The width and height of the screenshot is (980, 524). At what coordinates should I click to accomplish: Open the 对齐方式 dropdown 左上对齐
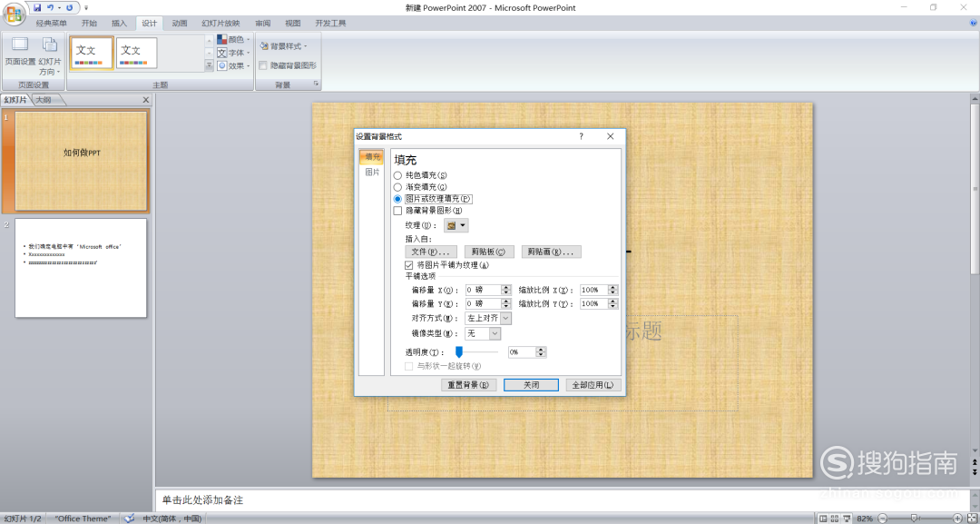coord(488,318)
